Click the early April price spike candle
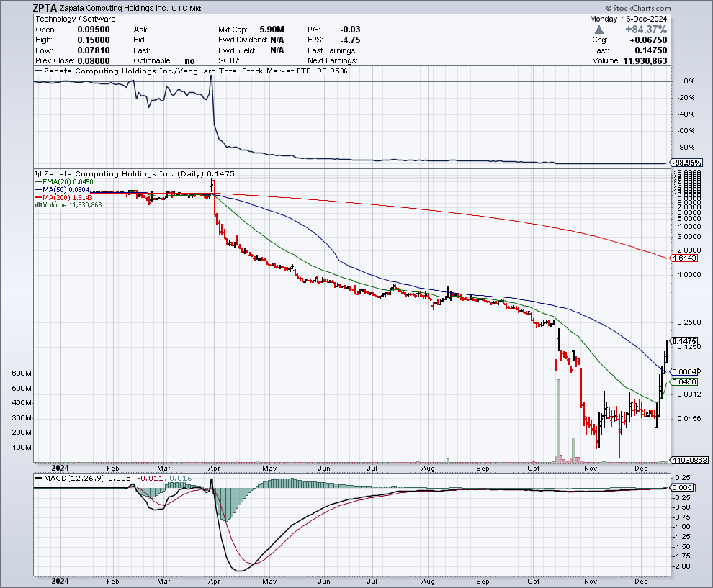 click(x=212, y=187)
